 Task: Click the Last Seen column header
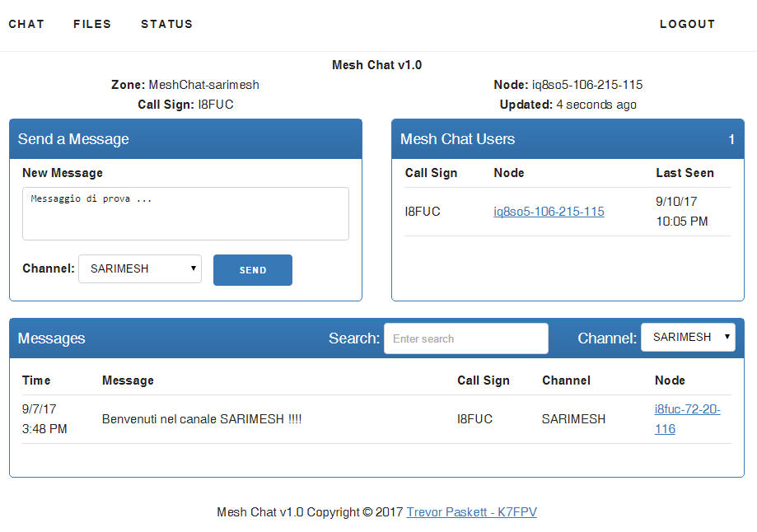click(x=685, y=173)
